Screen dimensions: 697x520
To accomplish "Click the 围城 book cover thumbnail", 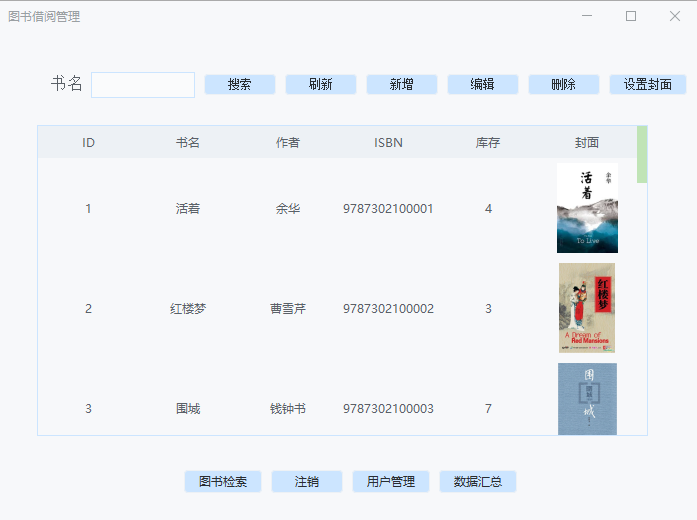I will (587, 399).
